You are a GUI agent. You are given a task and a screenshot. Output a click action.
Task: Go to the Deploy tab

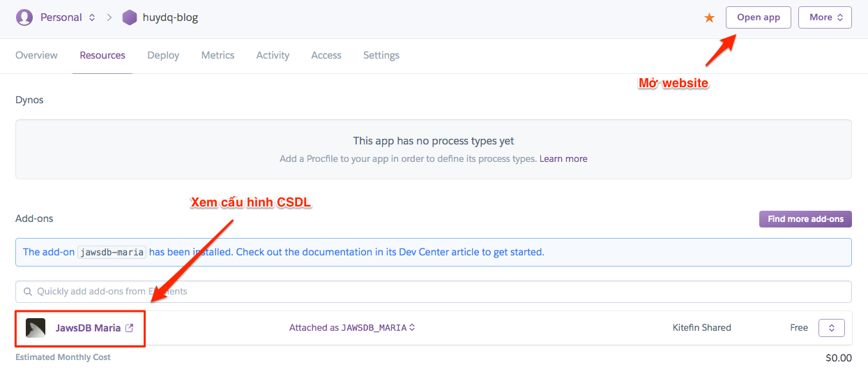coord(163,55)
